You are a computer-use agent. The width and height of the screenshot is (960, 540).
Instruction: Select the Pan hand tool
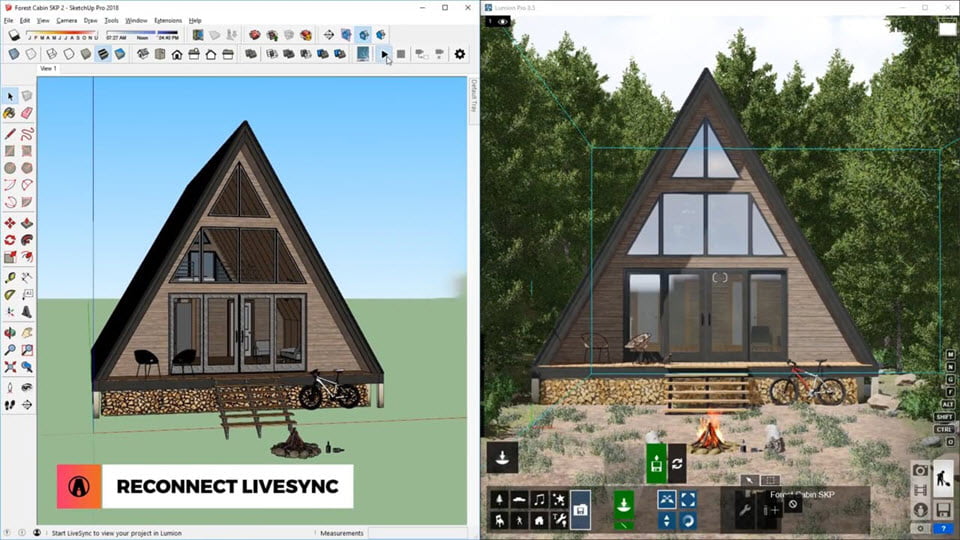(27, 333)
